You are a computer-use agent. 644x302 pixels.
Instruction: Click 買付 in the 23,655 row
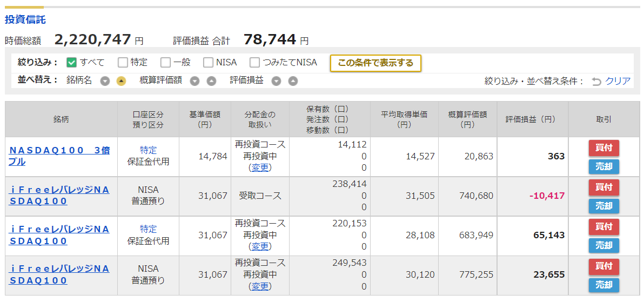pos(604,267)
